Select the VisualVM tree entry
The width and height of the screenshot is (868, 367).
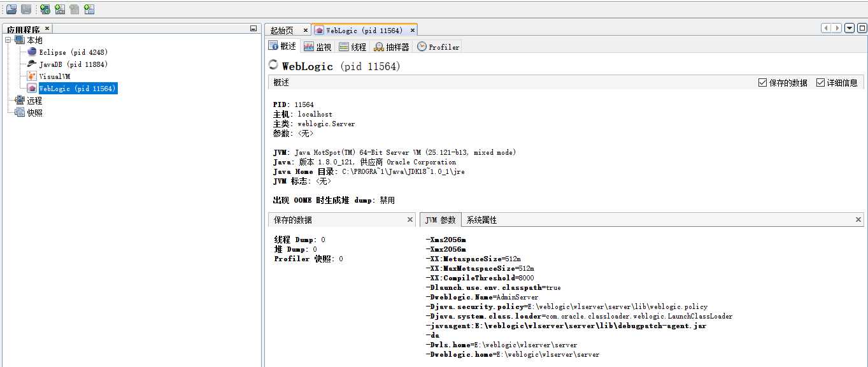pos(55,76)
